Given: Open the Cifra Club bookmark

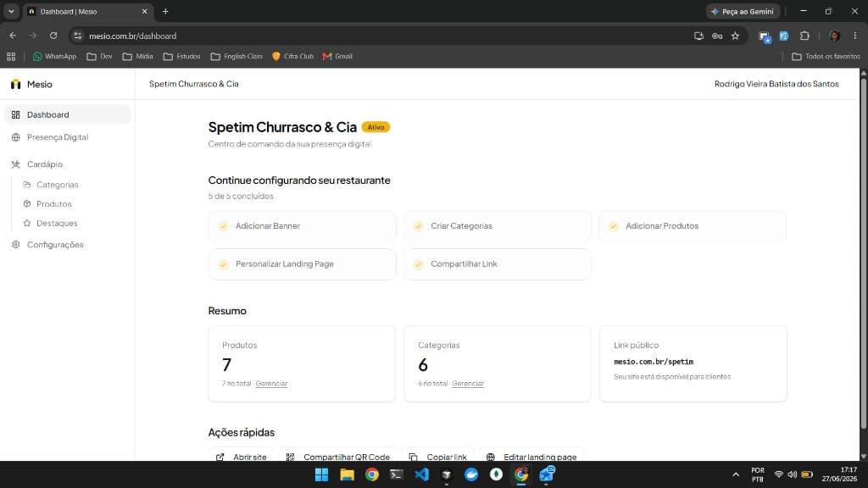Looking at the screenshot, I should pos(292,57).
